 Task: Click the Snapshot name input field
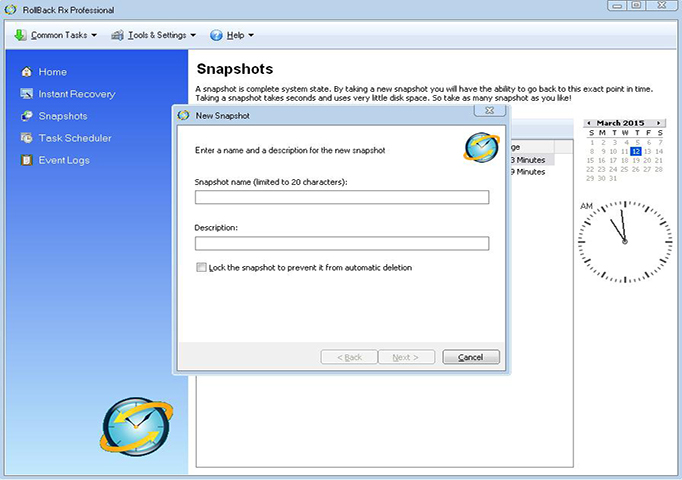[341, 197]
